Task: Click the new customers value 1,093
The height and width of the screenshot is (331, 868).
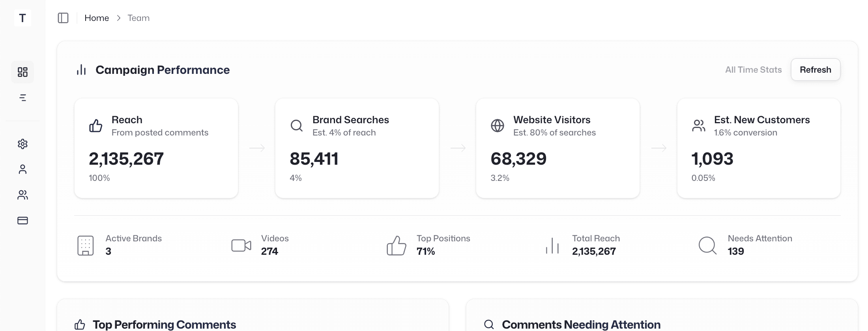Action: (712, 159)
